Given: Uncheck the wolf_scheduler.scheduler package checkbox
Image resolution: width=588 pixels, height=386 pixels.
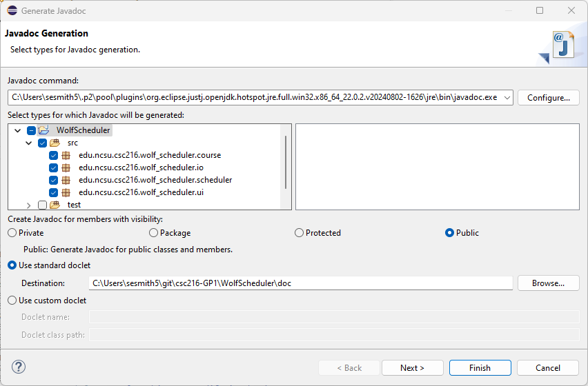Looking at the screenshot, I should pyautogui.click(x=53, y=180).
